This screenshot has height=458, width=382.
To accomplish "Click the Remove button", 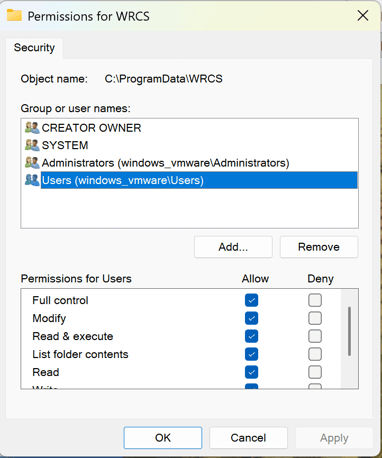I will (x=319, y=247).
